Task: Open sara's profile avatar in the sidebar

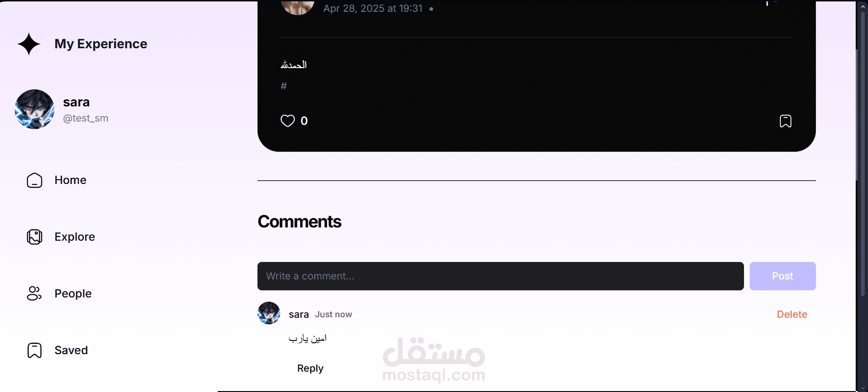Action: coord(35,109)
